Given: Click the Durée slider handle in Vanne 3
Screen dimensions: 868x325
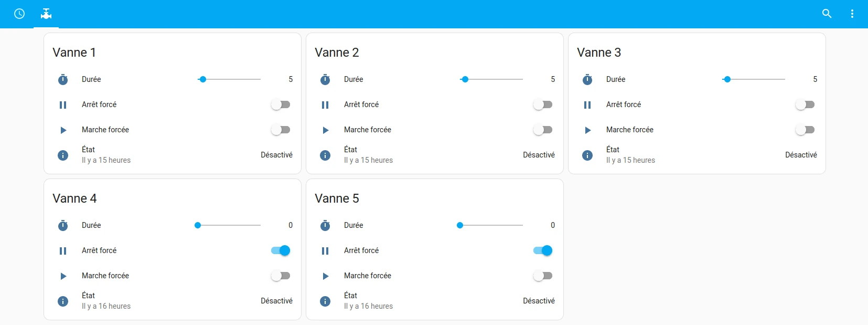Looking at the screenshot, I should [727, 79].
